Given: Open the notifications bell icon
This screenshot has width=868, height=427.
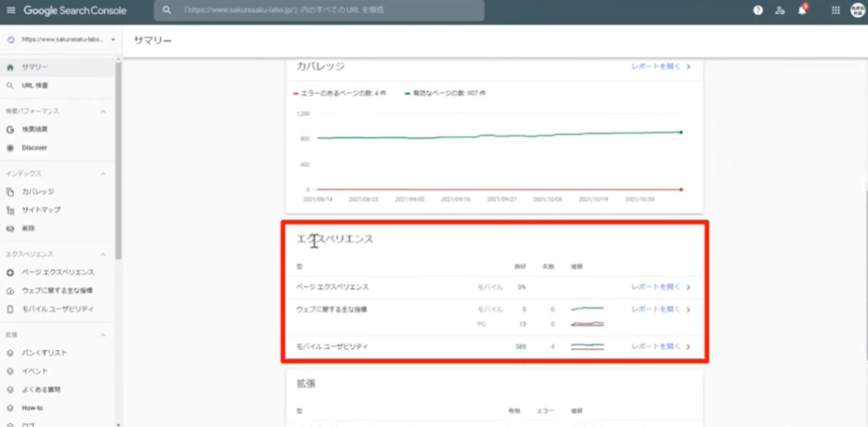Looking at the screenshot, I should coord(802,10).
